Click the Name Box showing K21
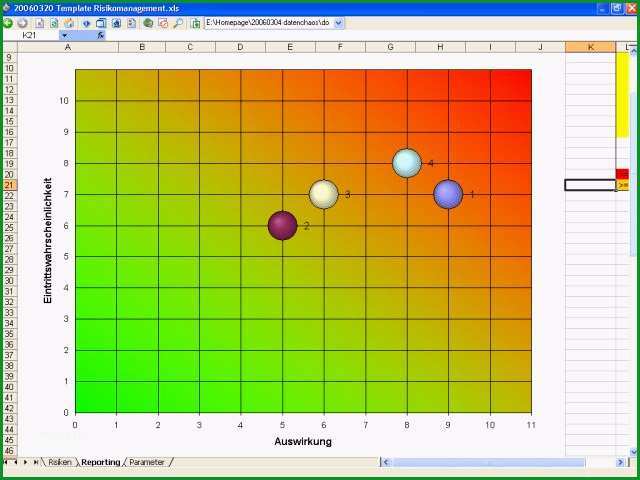640x480 pixels. [31, 36]
